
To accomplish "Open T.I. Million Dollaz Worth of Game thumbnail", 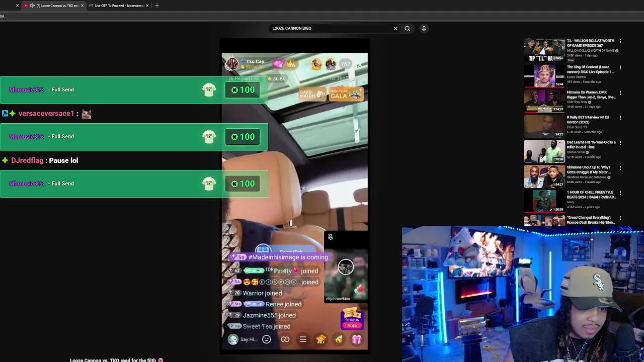I will [x=544, y=50].
